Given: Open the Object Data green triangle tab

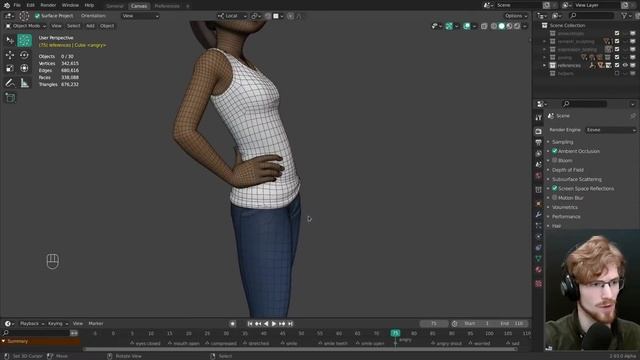Looking at the screenshot, I should [538, 258].
